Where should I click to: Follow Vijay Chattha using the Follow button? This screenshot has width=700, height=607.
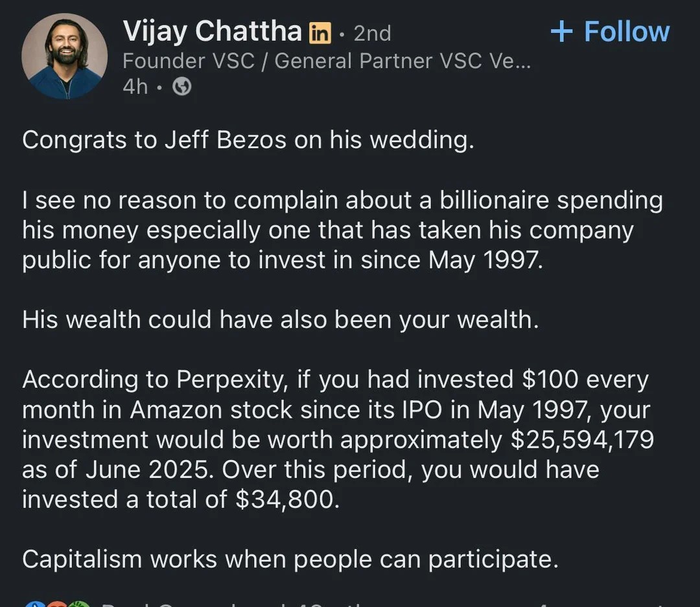609,30
